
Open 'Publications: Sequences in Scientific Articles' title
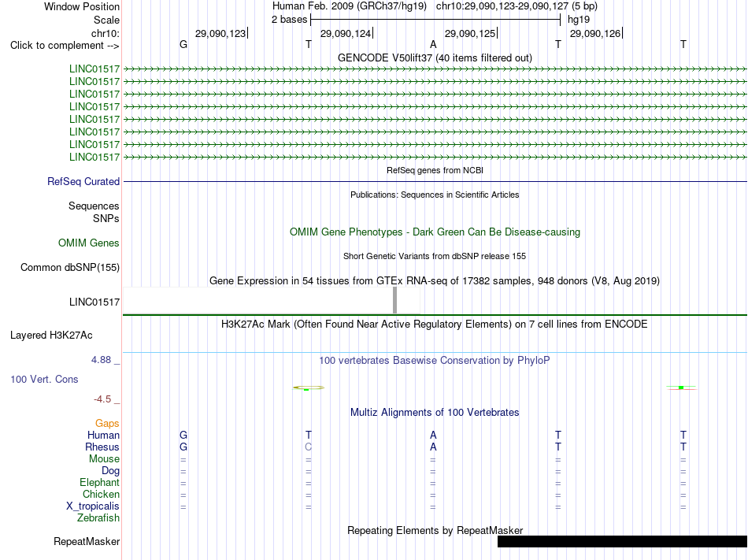click(435, 195)
